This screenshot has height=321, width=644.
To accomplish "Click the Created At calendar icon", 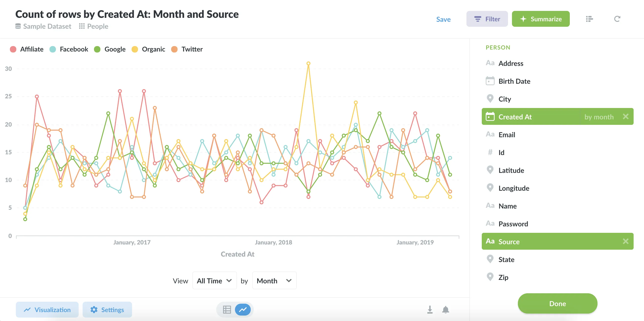I will 490,117.
